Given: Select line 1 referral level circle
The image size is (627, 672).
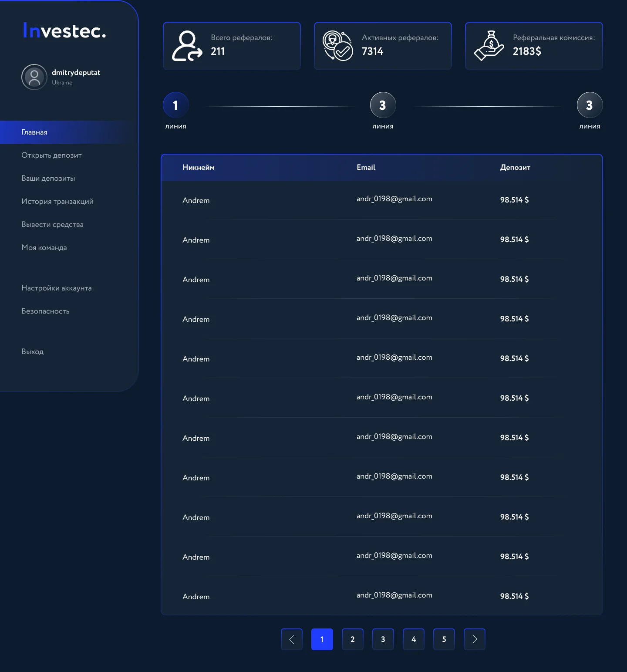Looking at the screenshot, I should (x=176, y=105).
